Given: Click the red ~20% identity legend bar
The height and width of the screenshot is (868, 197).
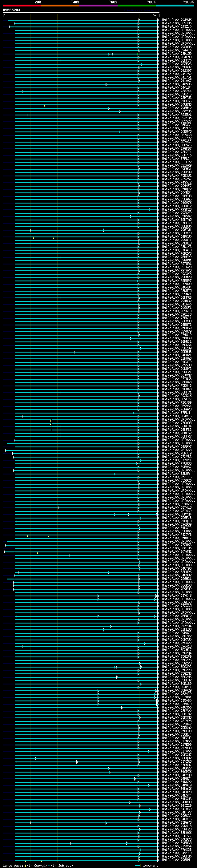Looking at the screenshot, I should [x=22, y=6].
